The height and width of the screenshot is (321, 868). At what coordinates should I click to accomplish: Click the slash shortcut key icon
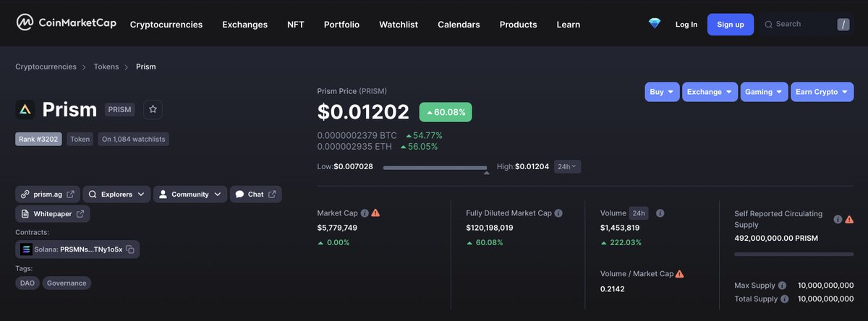843,25
